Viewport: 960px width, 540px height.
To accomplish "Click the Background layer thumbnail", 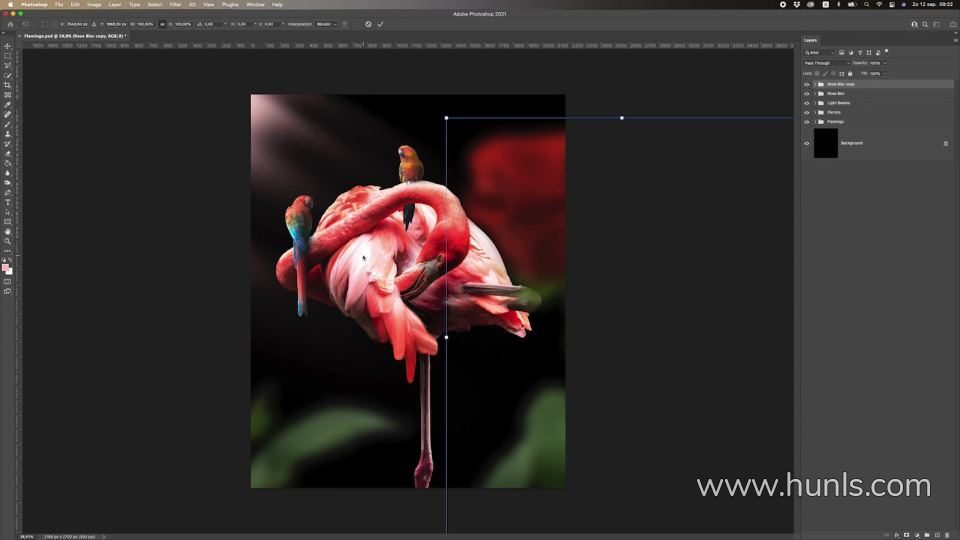I will click(x=825, y=143).
